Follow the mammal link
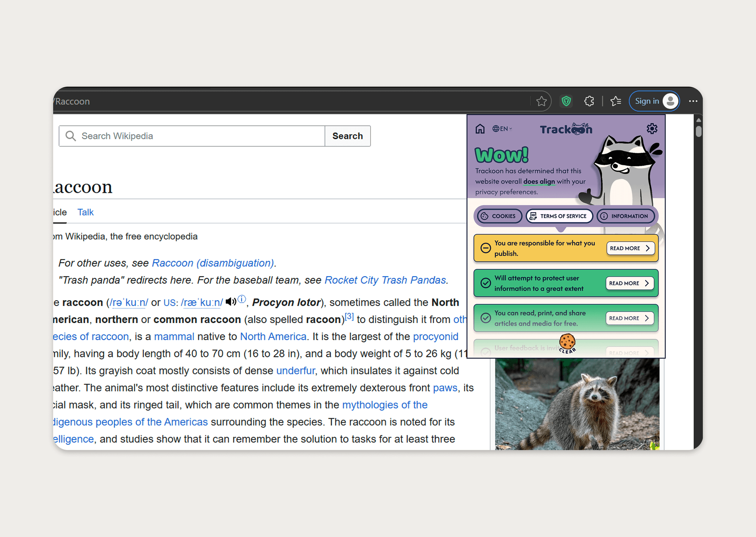 tap(174, 336)
